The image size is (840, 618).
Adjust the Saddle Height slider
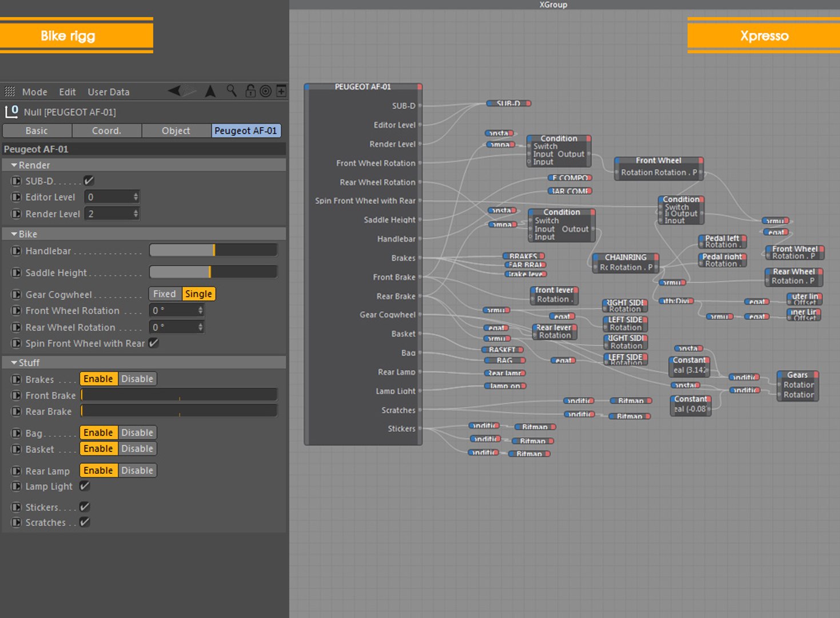(x=213, y=272)
